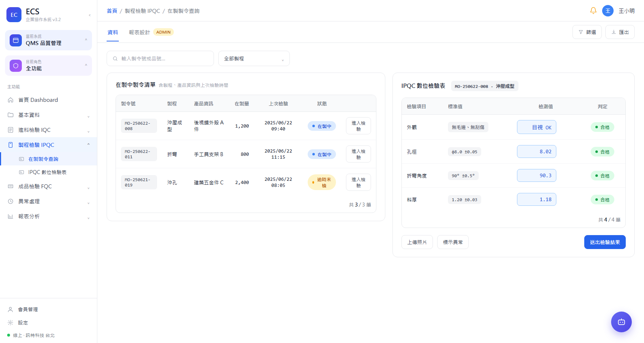Expand the 成品檢驗 FQC chevron
Image resolution: width=644 pixels, height=343 pixels.
88,188
